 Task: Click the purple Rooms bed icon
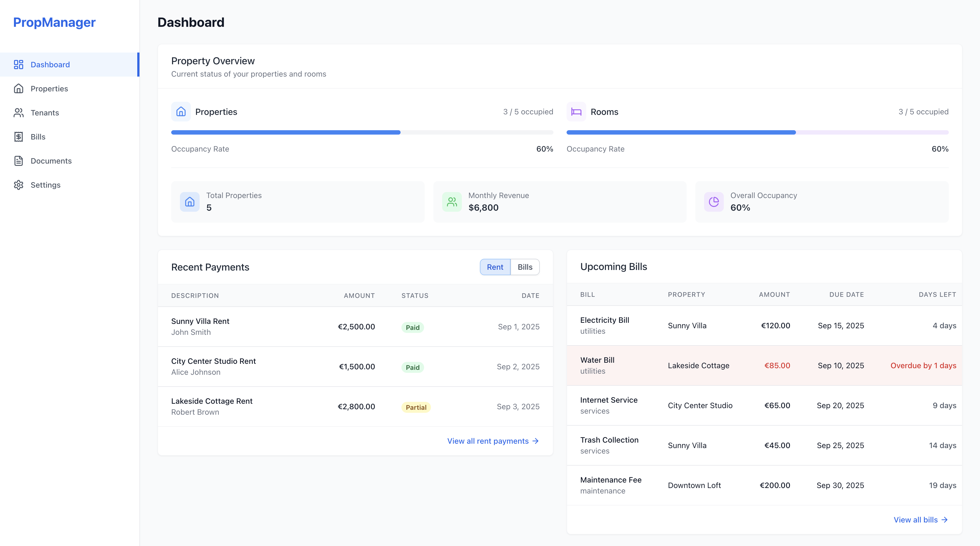[576, 112]
